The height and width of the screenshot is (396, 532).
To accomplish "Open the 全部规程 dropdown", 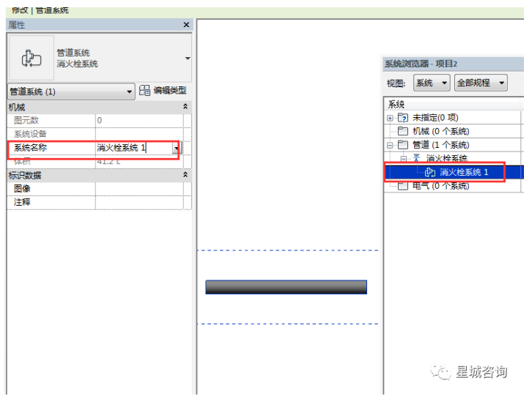I will click(x=481, y=83).
